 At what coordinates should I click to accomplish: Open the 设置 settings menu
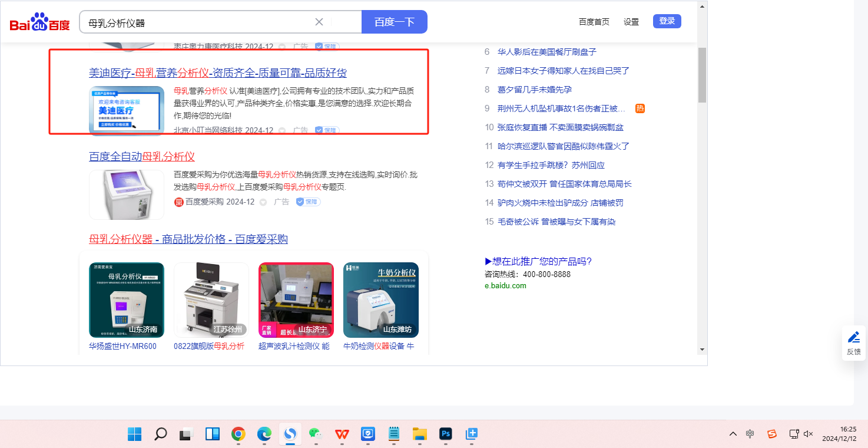pos(631,22)
